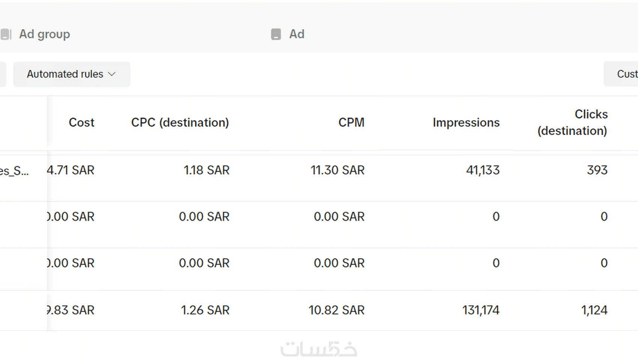Image resolution: width=638 pixels, height=364 pixels.
Task: Open the truncated campaign name ending in es_S...
Action: click(x=14, y=171)
